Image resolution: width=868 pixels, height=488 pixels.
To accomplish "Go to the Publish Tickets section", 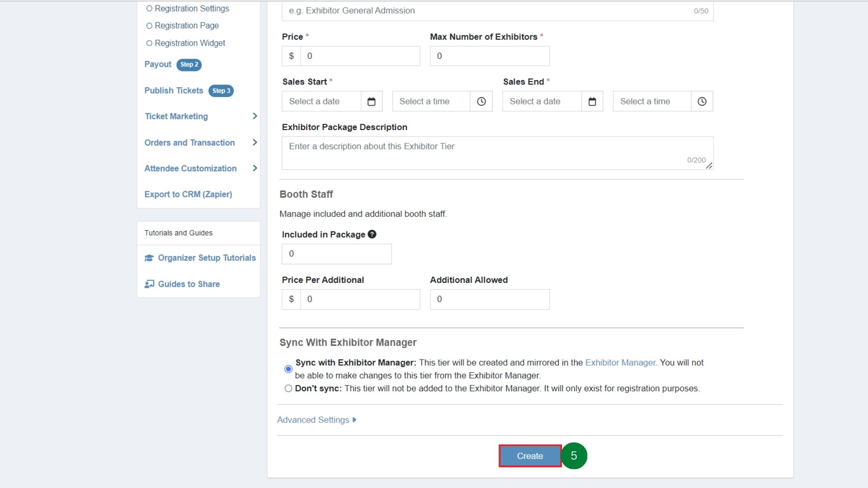I will (x=174, y=90).
